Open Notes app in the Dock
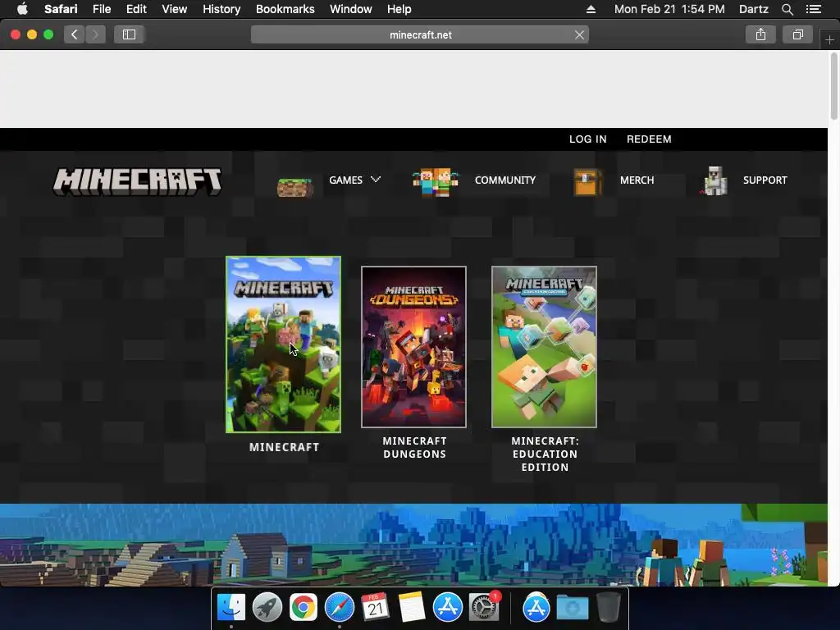Image resolution: width=840 pixels, height=630 pixels. [412, 607]
